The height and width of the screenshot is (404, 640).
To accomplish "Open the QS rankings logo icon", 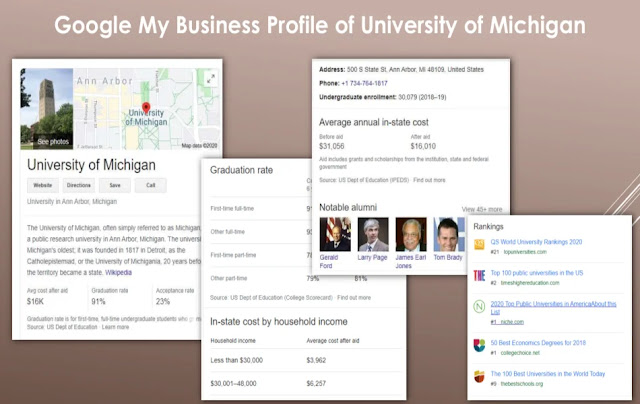I will 479,244.
